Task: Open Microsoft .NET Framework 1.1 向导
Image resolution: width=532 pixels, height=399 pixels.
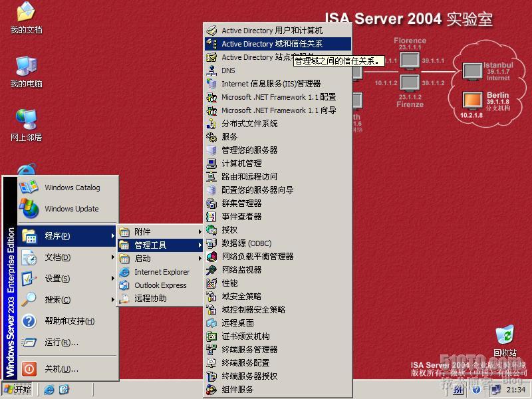Action: (x=278, y=110)
